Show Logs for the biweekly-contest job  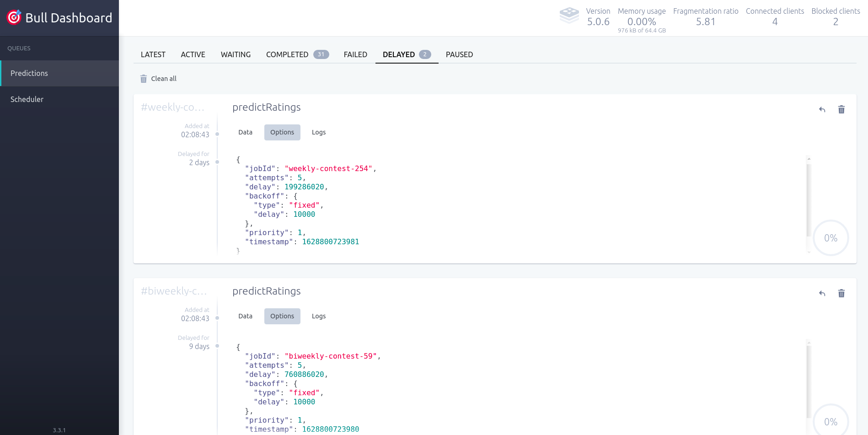pos(319,316)
